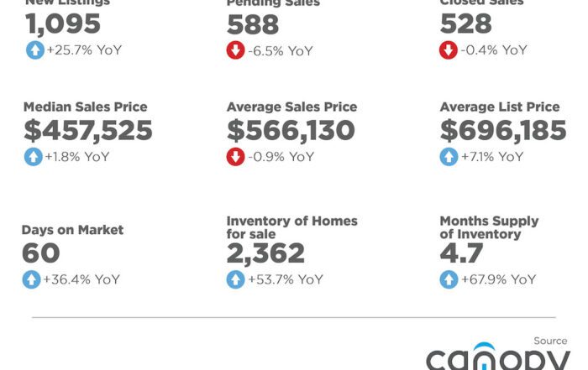Click the red down arrow beside -0.9% YoY
The height and width of the screenshot is (370, 588).
pos(236,157)
